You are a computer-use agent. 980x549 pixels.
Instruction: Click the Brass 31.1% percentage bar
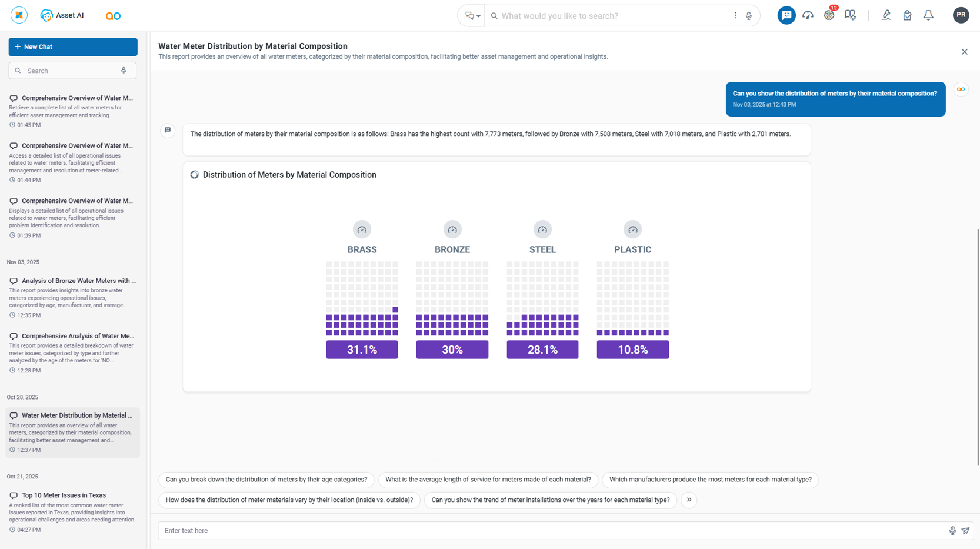pos(362,350)
